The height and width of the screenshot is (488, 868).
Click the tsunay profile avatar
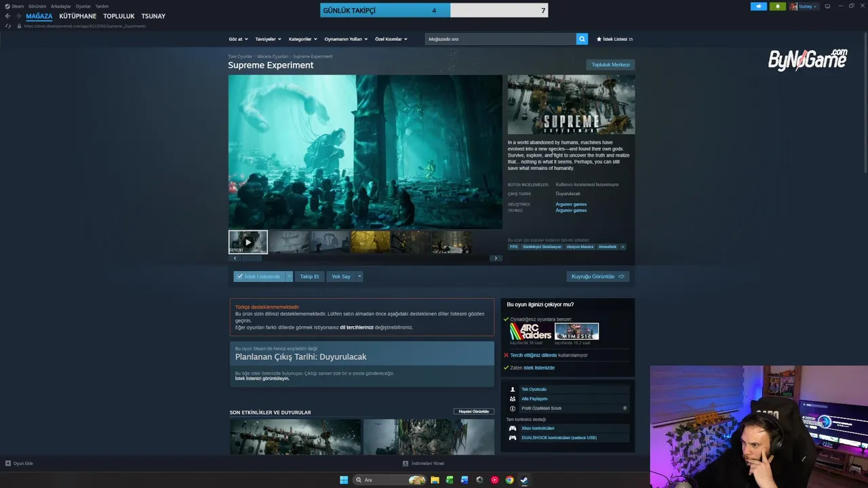(794, 6)
